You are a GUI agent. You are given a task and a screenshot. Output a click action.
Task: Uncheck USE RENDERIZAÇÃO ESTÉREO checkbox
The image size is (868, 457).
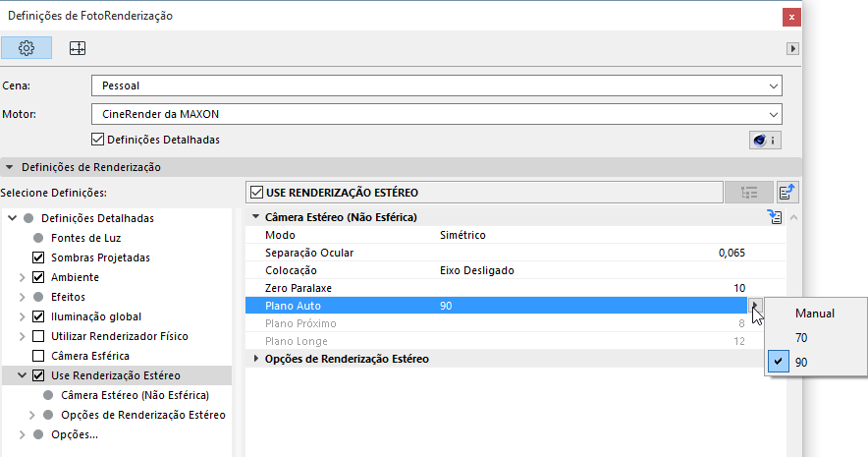257,193
